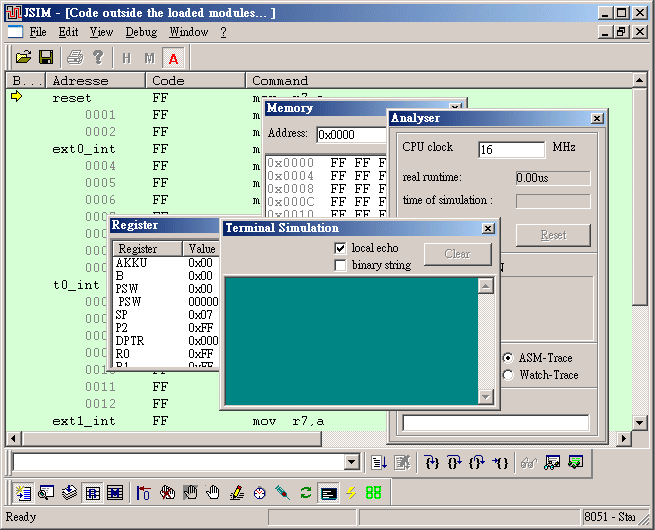
Task: Click the list with down arrow icon
Action: point(379,463)
